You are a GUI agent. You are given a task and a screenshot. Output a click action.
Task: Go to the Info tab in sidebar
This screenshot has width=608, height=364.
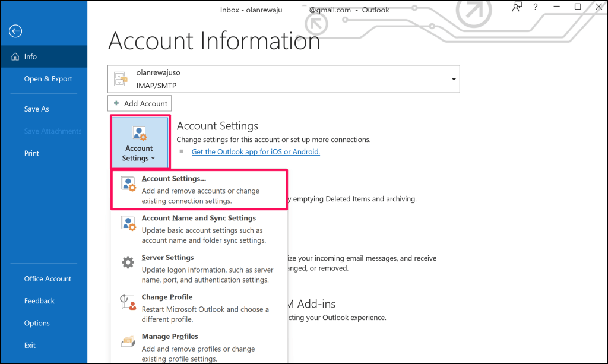coord(31,57)
